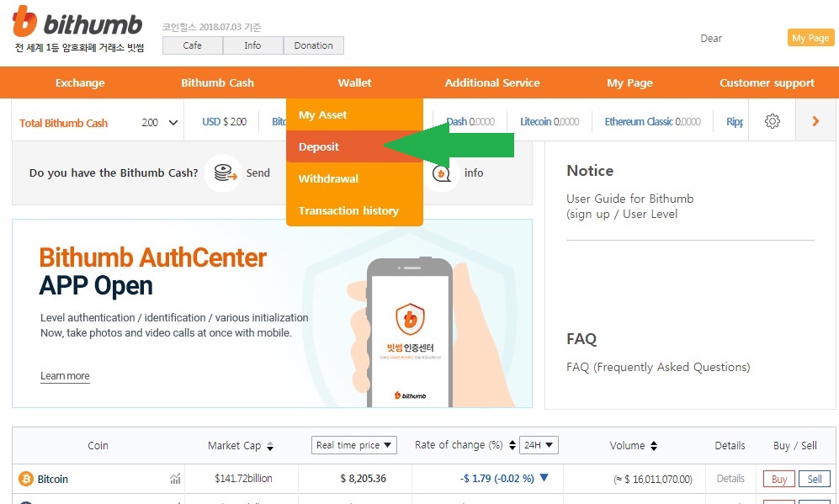Sort by Volume arrows
Screen dimensions: 839x504
click(654, 446)
